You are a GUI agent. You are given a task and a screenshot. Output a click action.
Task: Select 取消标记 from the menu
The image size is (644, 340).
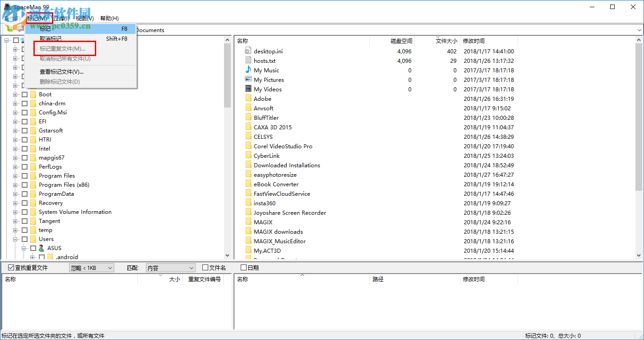51,39
